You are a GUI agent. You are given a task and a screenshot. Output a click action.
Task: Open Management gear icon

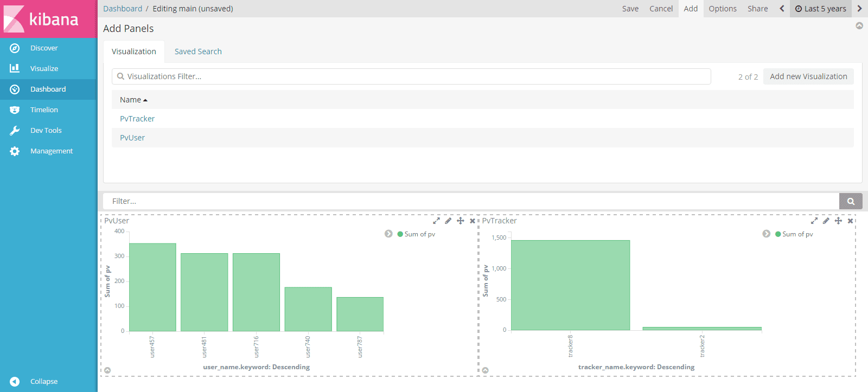pyautogui.click(x=15, y=151)
